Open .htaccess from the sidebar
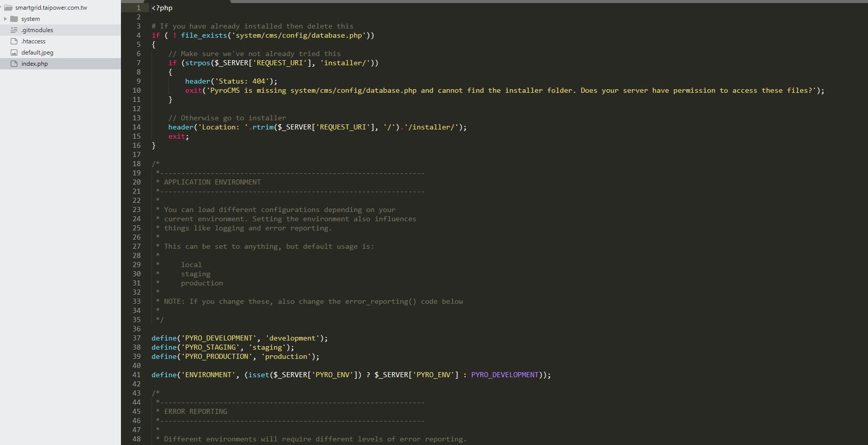This screenshot has width=868, height=445. tap(33, 41)
